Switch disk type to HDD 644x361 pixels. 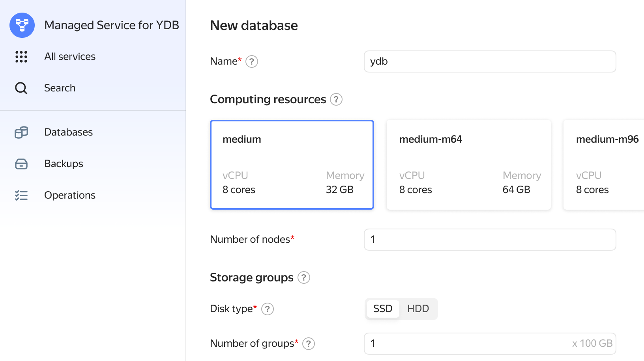[x=418, y=309]
